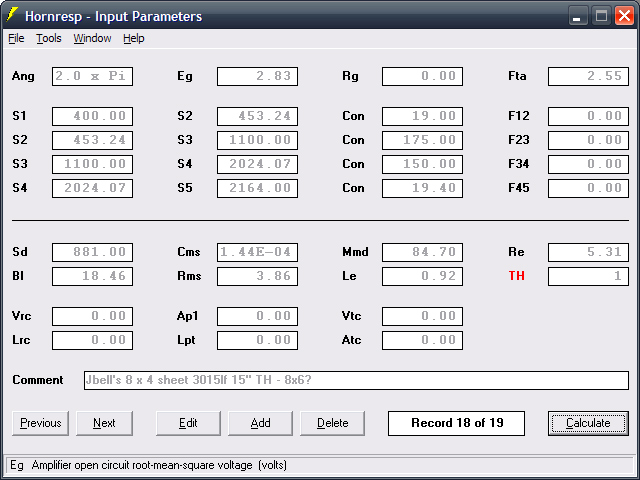The width and height of the screenshot is (640, 480).
Task: Select the Con field showing 175.00
Action: (422, 140)
